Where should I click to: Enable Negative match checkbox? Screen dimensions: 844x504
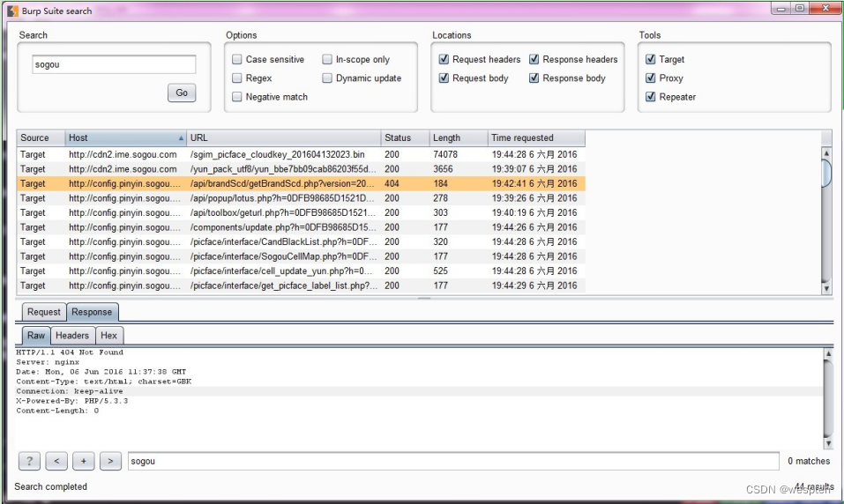tap(237, 97)
